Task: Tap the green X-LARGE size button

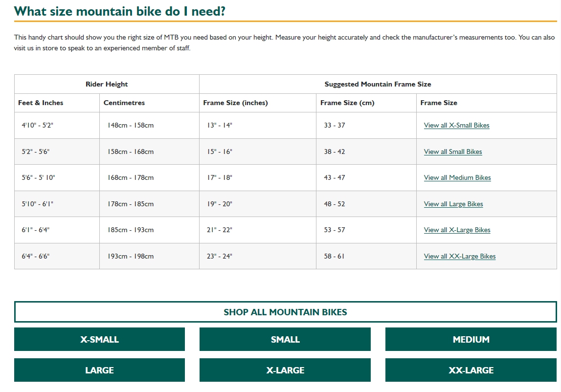Action: [x=285, y=370]
